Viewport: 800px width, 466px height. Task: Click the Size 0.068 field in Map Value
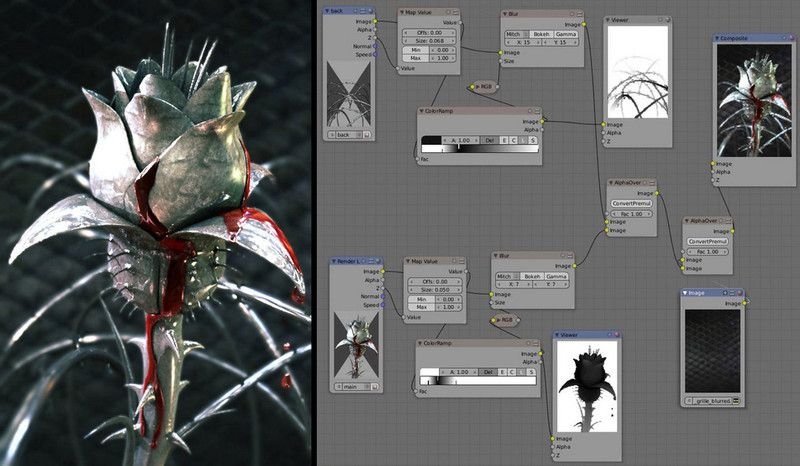point(430,41)
